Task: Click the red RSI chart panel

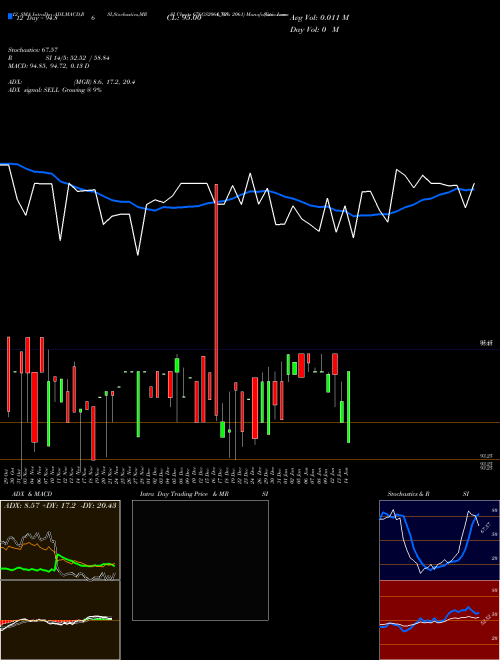Action: pos(439,620)
